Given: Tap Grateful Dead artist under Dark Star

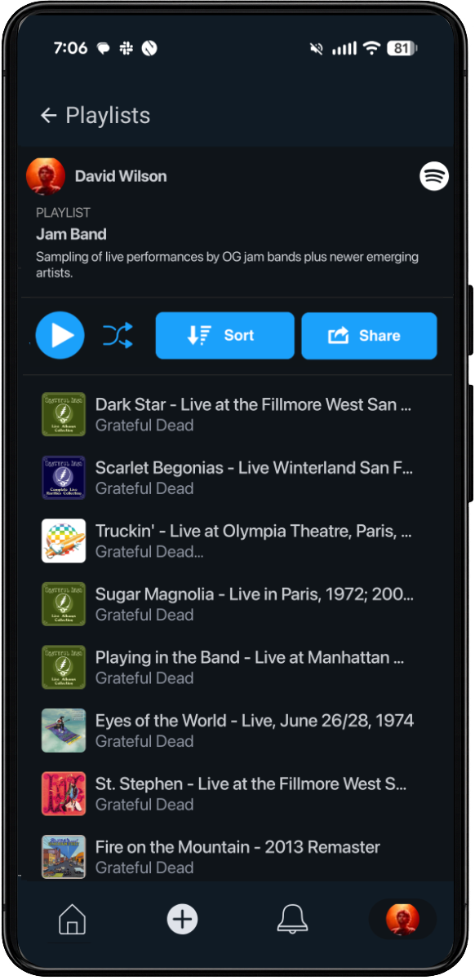Looking at the screenshot, I should pos(144,426).
